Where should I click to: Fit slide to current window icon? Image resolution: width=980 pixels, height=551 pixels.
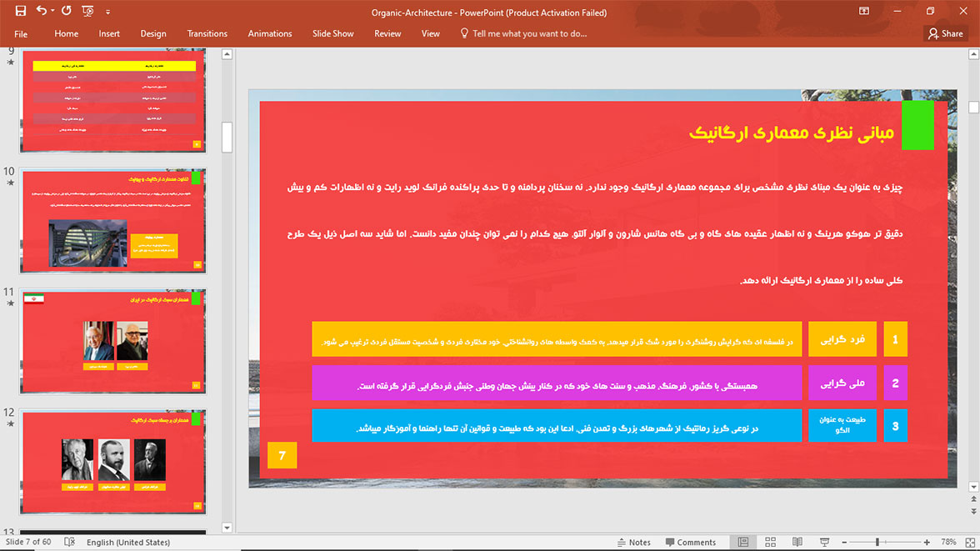(970, 542)
